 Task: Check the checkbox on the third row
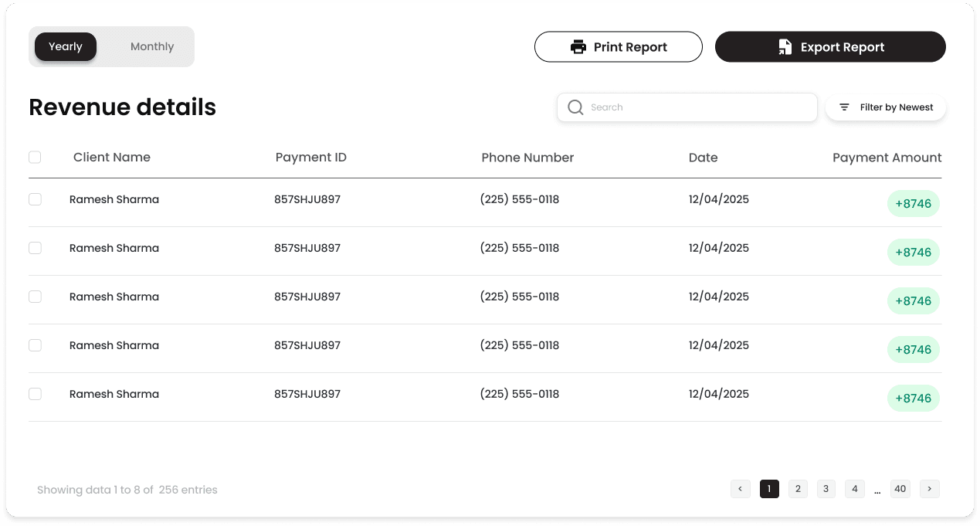[35, 297]
